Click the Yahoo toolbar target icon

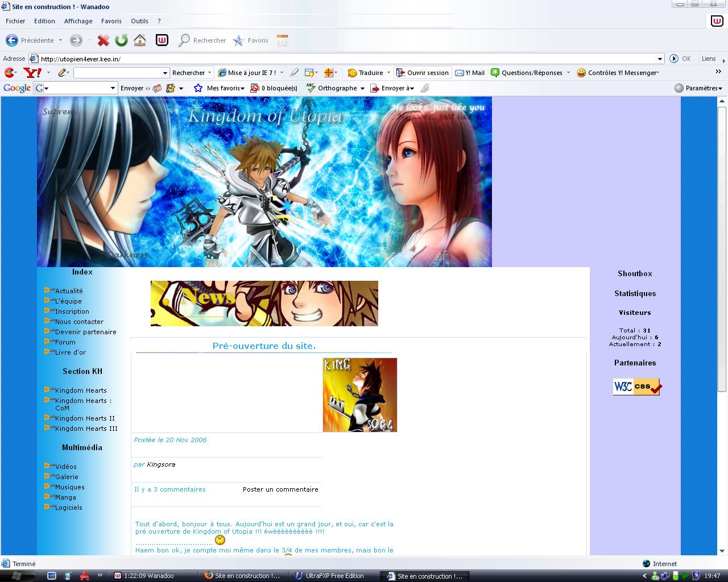(328, 73)
